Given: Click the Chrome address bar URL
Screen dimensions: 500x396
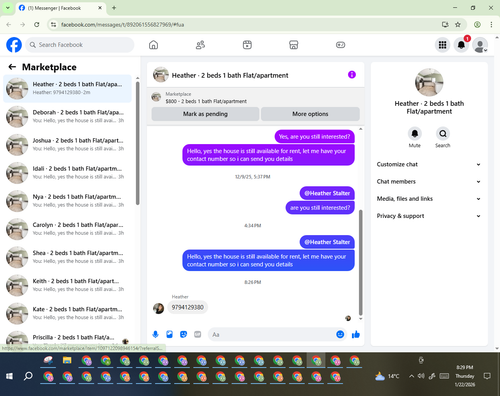Looking at the screenshot, I should pyautogui.click(x=122, y=25).
